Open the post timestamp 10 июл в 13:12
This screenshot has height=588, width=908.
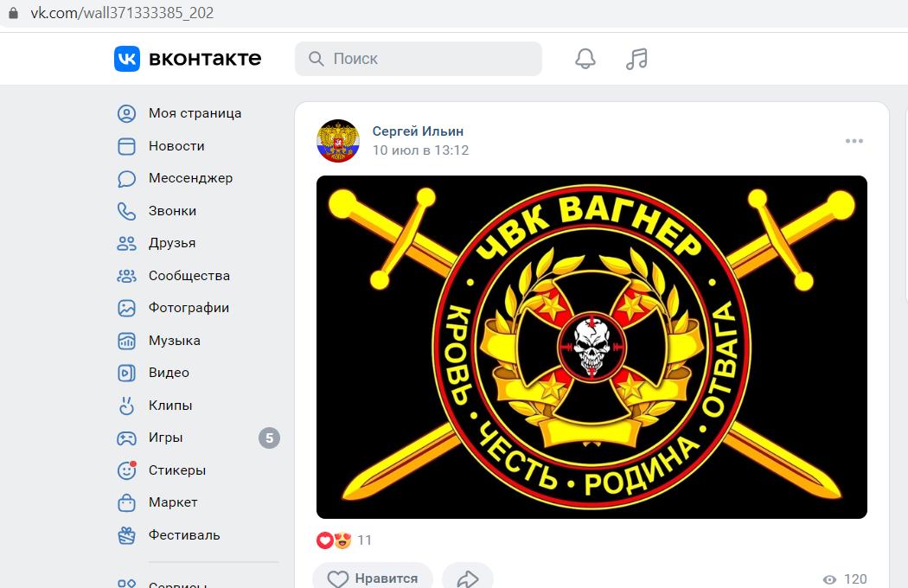(x=420, y=150)
